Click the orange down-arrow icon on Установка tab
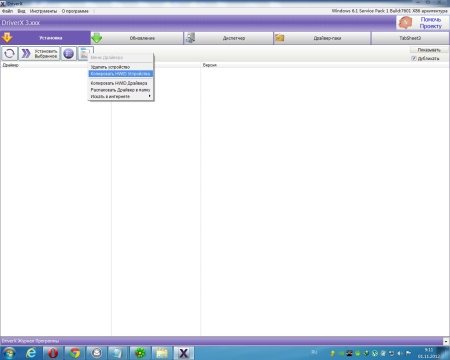The width and height of the screenshot is (450, 360). [7, 38]
